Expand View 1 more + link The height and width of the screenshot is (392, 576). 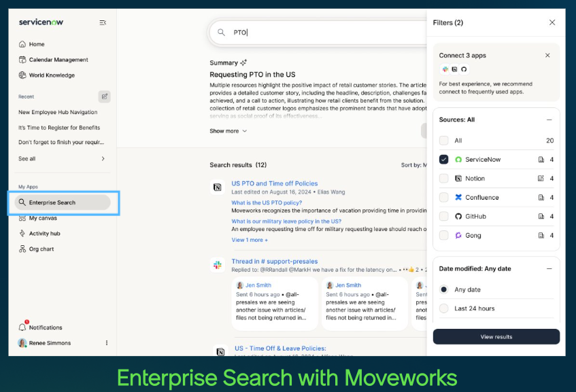pyautogui.click(x=250, y=240)
